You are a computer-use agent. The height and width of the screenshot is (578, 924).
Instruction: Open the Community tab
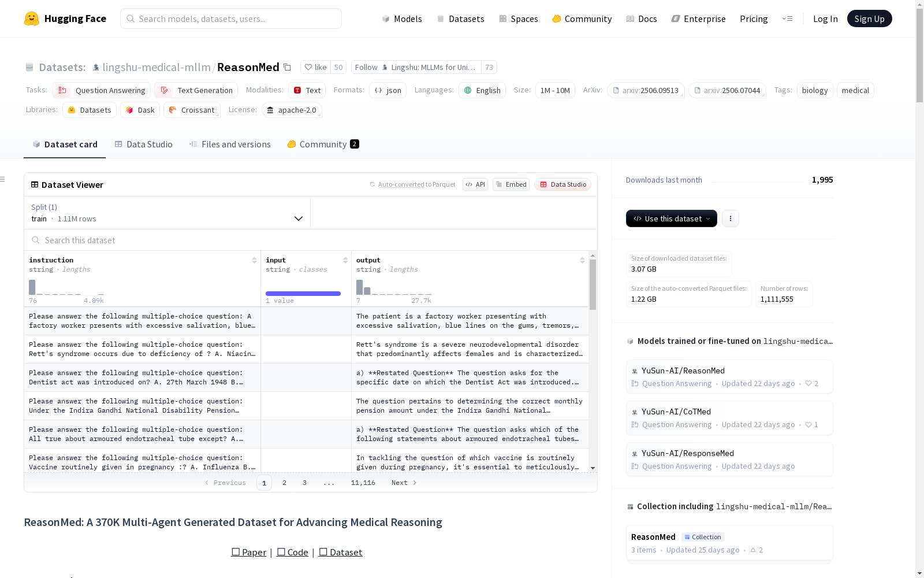click(x=323, y=144)
